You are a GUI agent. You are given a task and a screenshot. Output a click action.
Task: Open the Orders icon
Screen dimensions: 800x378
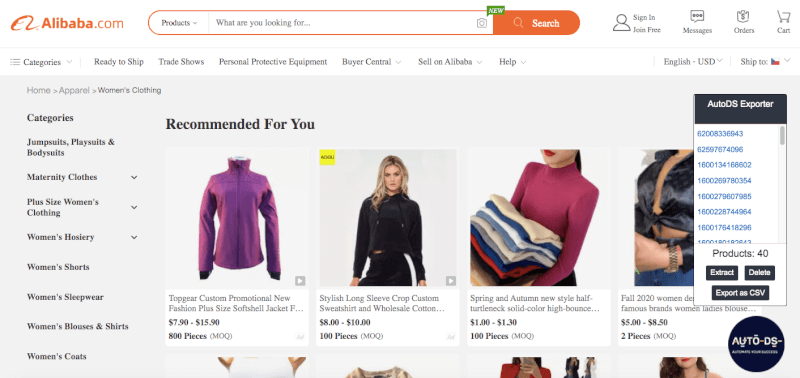pos(743,17)
